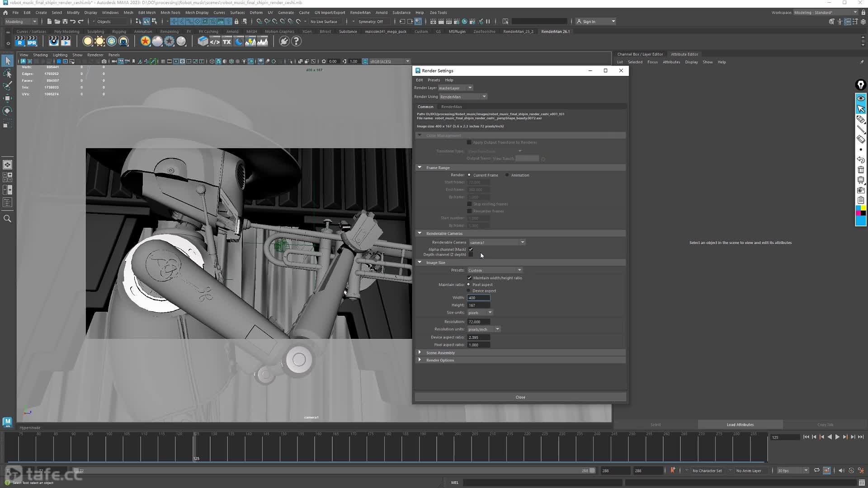Click the Height input field
868x488 pixels.
[478, 305]
